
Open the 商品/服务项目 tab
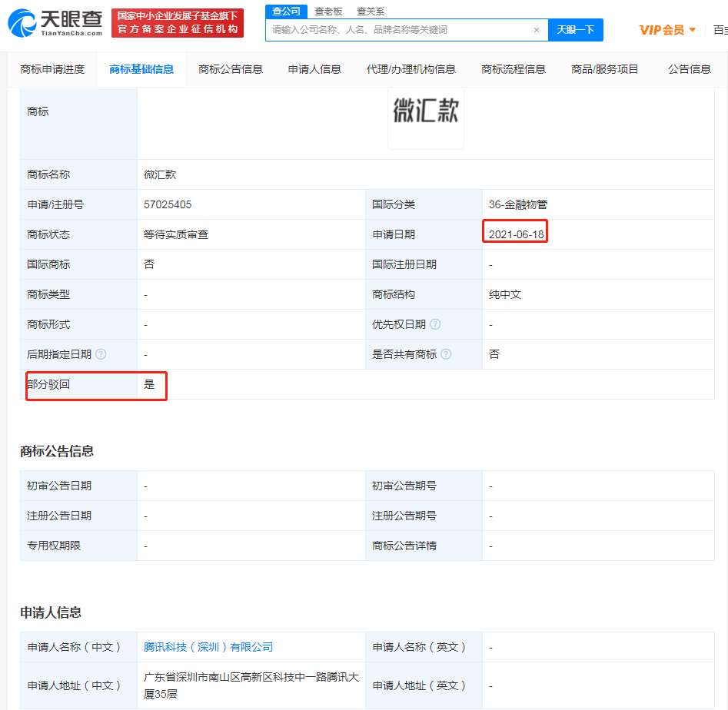(x=604, y=70)
